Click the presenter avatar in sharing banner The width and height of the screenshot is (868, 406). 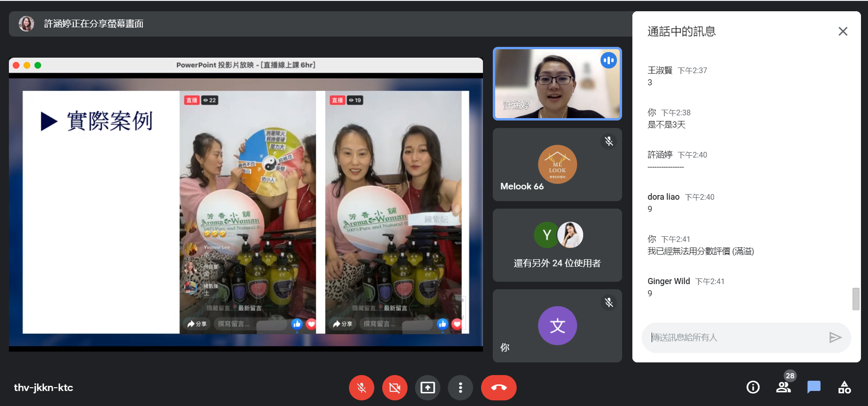(x=26, y=23)
